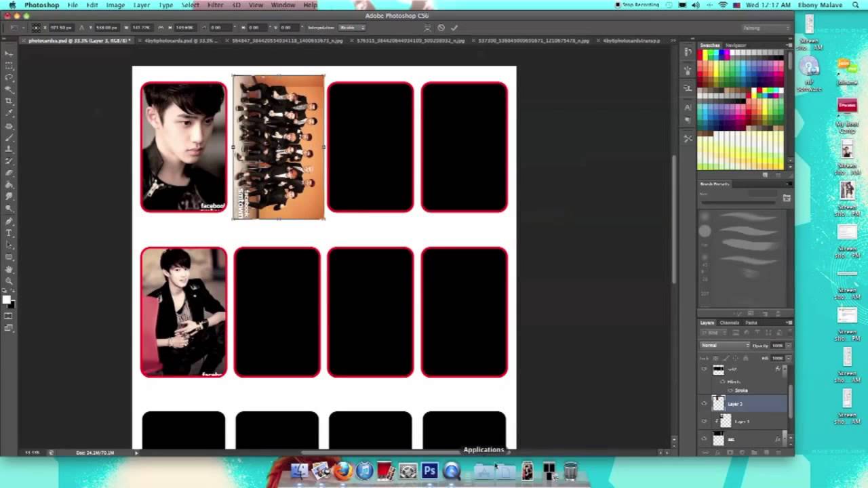Open the Swatches panel flyout menu
The image size is (868, 488).
(x=789, y=45)
